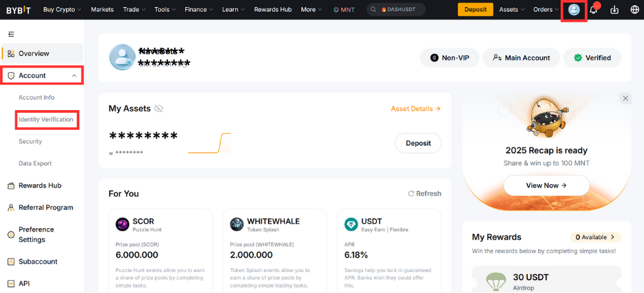The image size is (644, 293).
Task: Open the Orders dropdown in header
Action: coord(546,9)
